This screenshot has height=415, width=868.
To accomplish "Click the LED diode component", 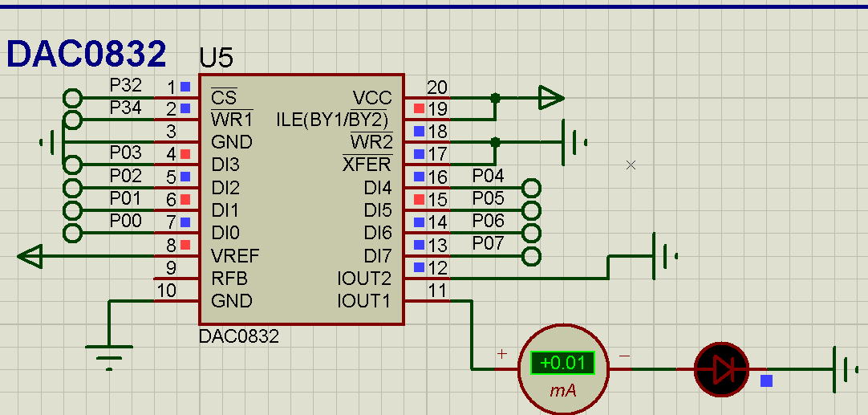I will tap(721, 369).
